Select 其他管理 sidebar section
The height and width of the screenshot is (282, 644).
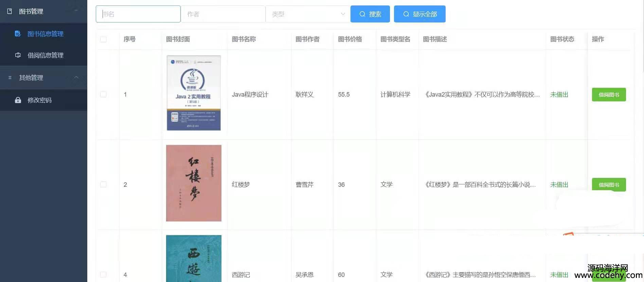[43, 78]
